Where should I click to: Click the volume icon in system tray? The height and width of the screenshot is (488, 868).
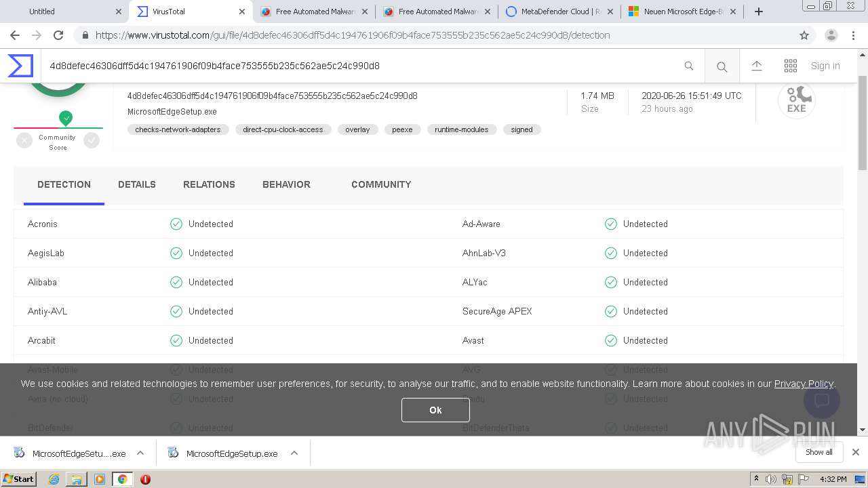pyautogui.click(x=770, y=479)
